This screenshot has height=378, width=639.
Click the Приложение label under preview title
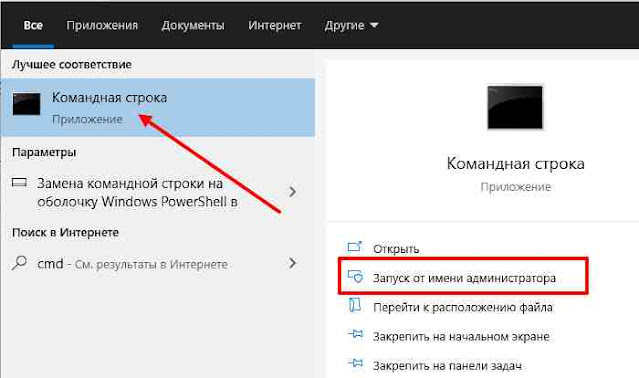(x=516, y=187)
